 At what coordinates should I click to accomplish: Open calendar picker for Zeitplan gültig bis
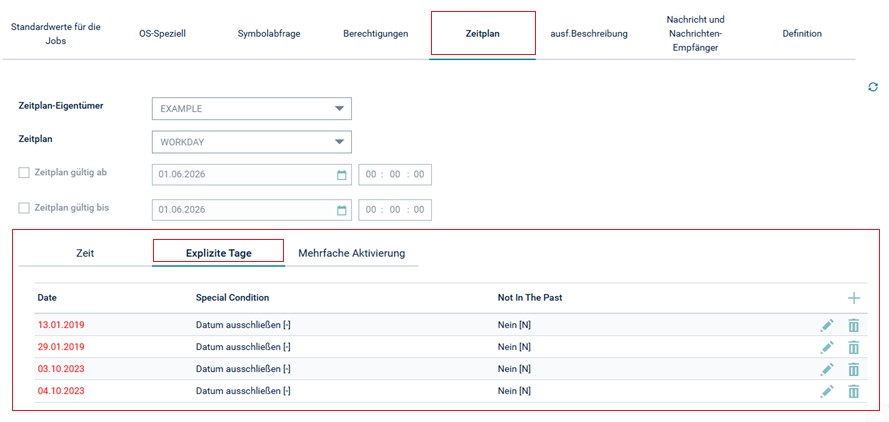342,210
